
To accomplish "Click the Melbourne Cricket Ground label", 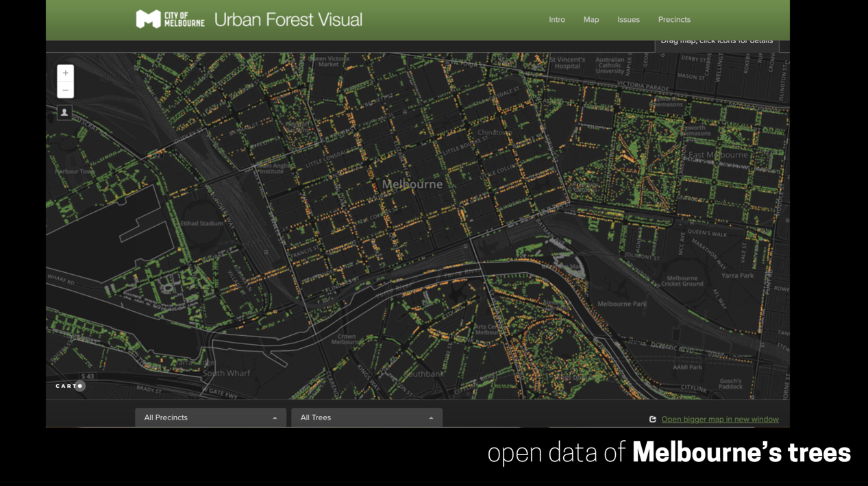I will click(x=682, y=281).
